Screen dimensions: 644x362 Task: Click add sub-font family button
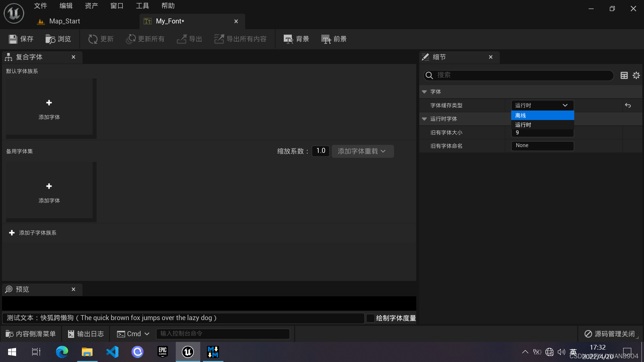33,233
